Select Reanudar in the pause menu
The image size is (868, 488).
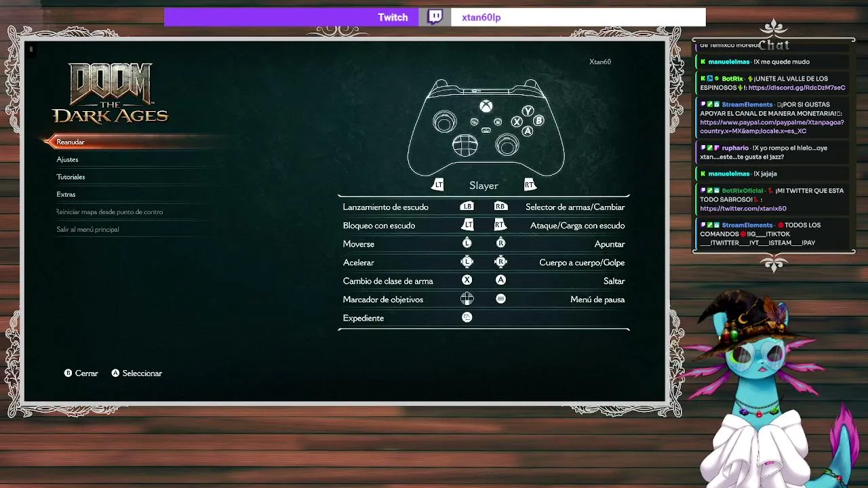tap(71, 142)
